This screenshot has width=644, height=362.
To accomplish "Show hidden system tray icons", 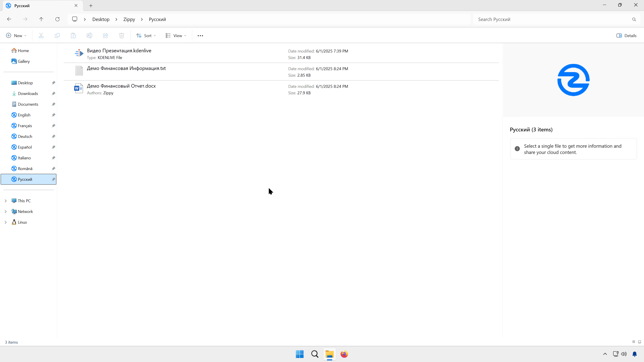I will (x=605, y=354).
